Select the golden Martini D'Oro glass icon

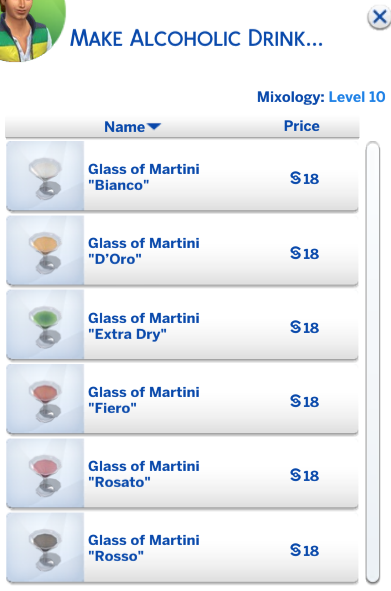45,250
